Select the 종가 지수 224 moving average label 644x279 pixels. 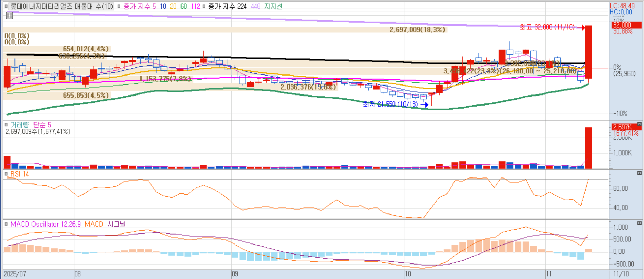click(x=227, y=6)
